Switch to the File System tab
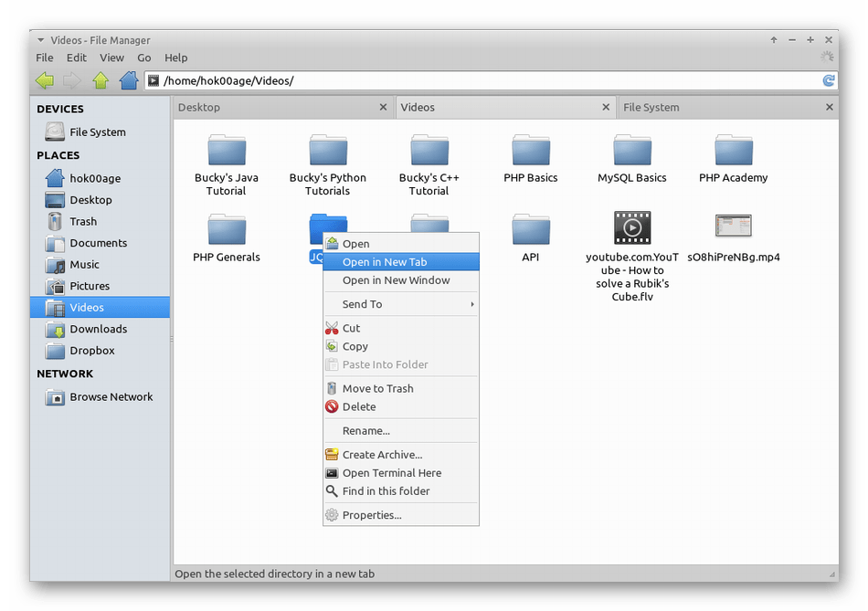Screen dimensions: 868x611 pyautogui.click(x=651, y=107)
